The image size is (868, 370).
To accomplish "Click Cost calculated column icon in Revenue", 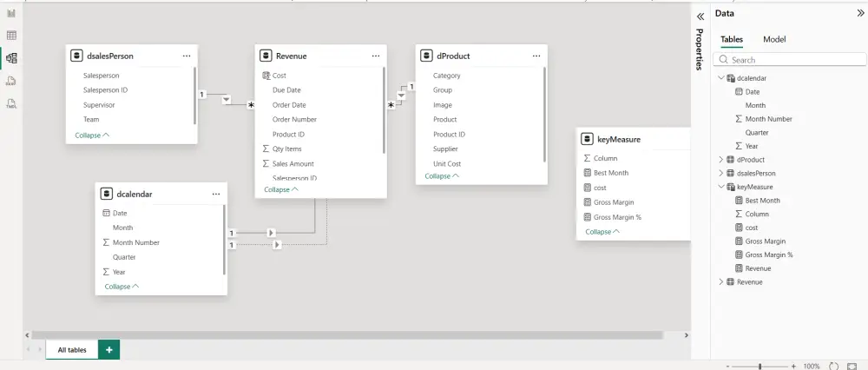I will (266, 76).
